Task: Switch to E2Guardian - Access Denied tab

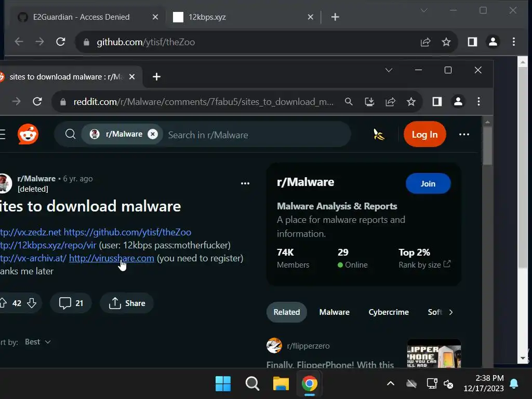Action: (x=82, y=17)
